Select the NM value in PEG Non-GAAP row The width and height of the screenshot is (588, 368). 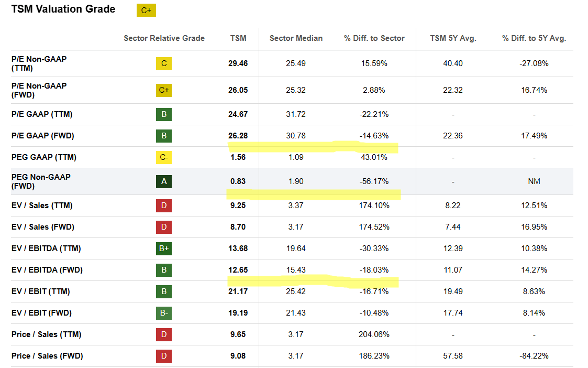tap(534, 181)
